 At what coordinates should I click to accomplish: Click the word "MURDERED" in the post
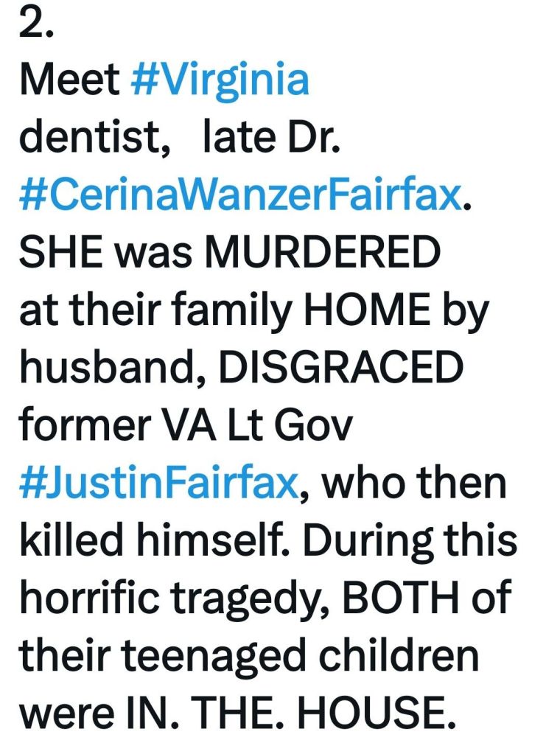click(321, 256)
